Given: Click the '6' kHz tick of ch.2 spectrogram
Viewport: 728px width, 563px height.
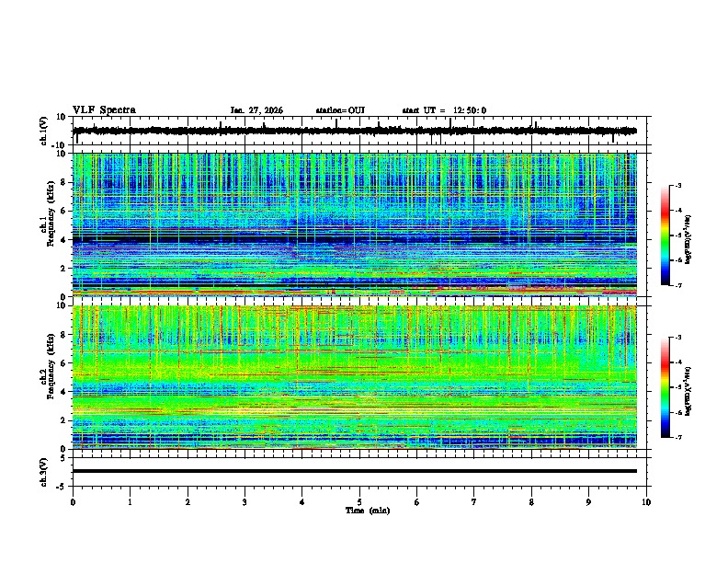Looking at the screenshot, I should click(x=63, y=363).
